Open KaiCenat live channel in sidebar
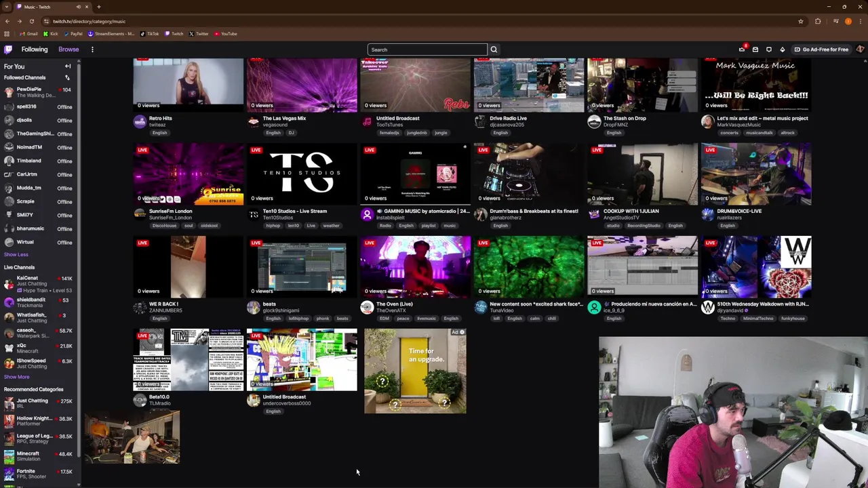This screenshot has height=488, width=868. pyautogui.click(x=39, y=283)
